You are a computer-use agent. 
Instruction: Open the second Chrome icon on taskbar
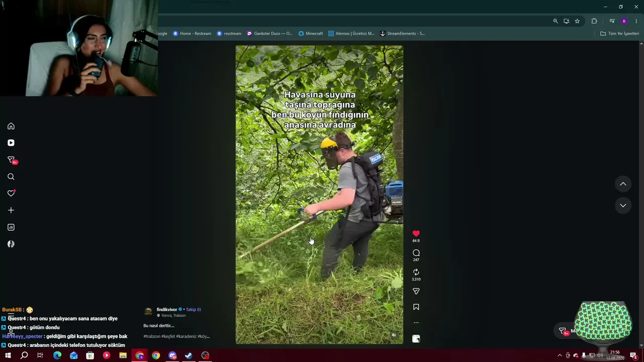coord(156,355)
